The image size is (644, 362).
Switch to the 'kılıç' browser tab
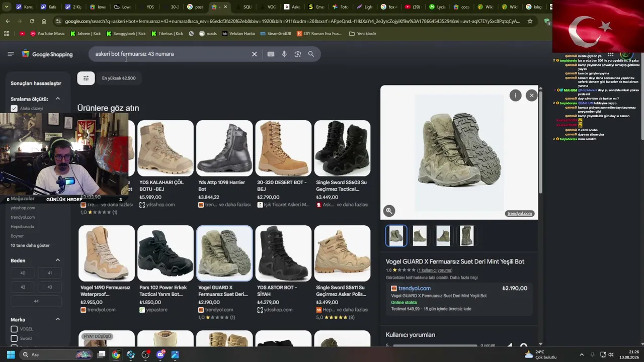(534, 7)
